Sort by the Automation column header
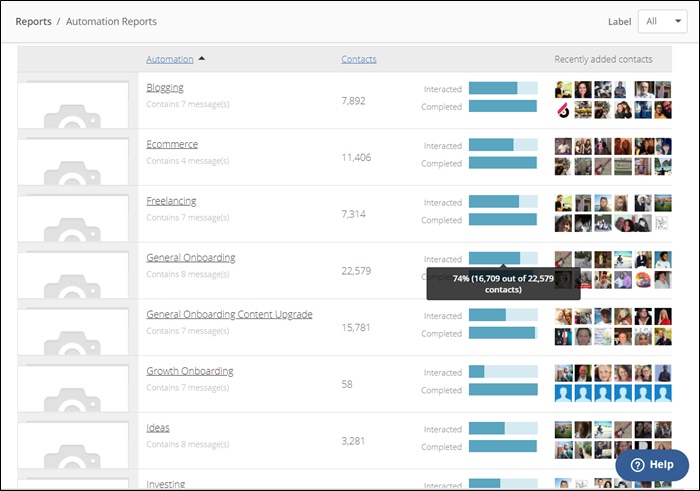This screenshot has height=491, width=700. (x=170, y=59)
